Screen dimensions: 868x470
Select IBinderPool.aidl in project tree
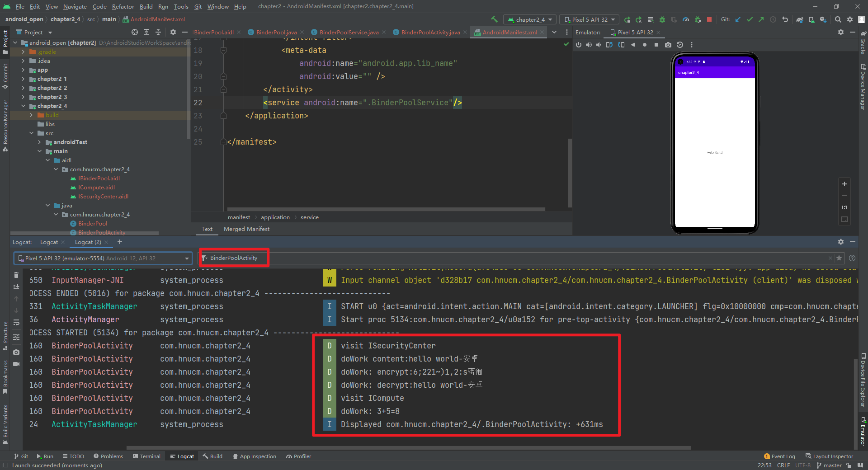pos(99,179)
